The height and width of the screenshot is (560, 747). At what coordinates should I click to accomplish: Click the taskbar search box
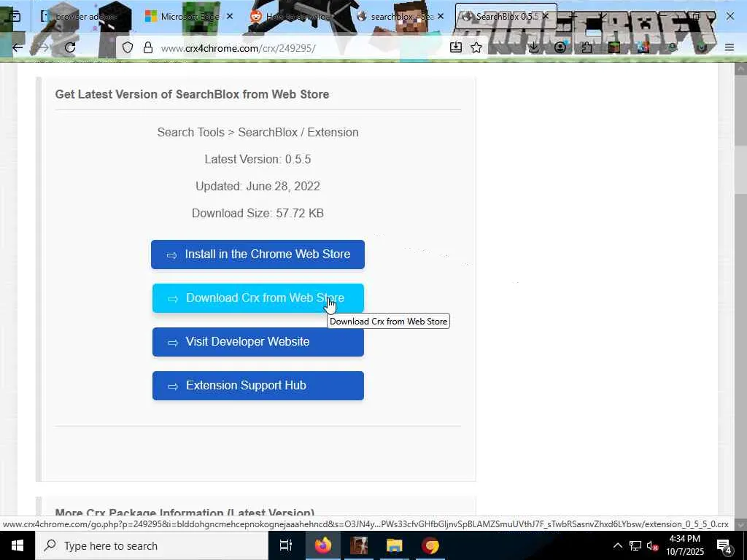coord(152,545)
